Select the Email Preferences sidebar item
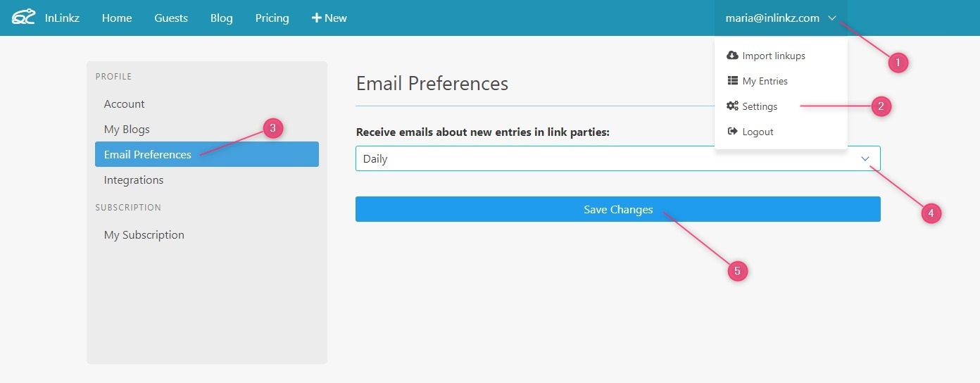The width and height of the screenshot is (980, 383). tap(207, 154)
